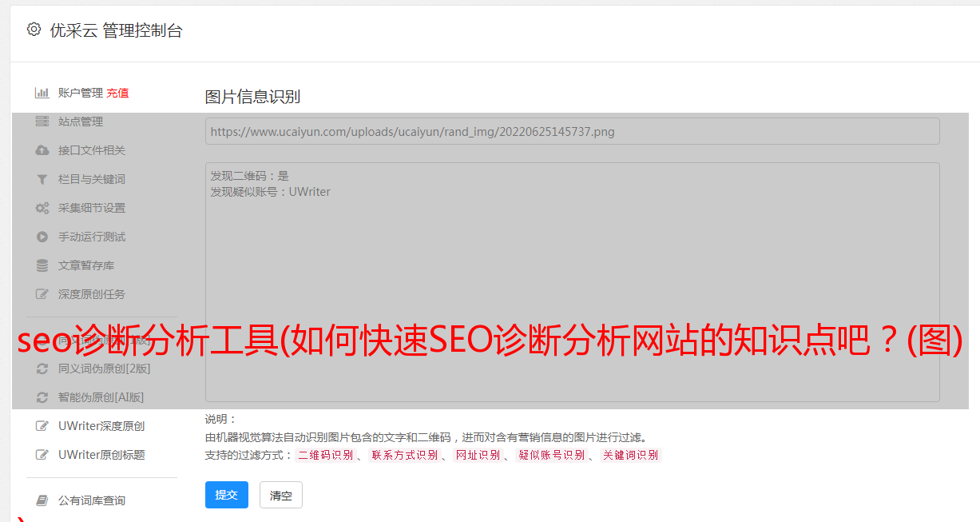Click the 网址识别 tag

tap(478, 455)
